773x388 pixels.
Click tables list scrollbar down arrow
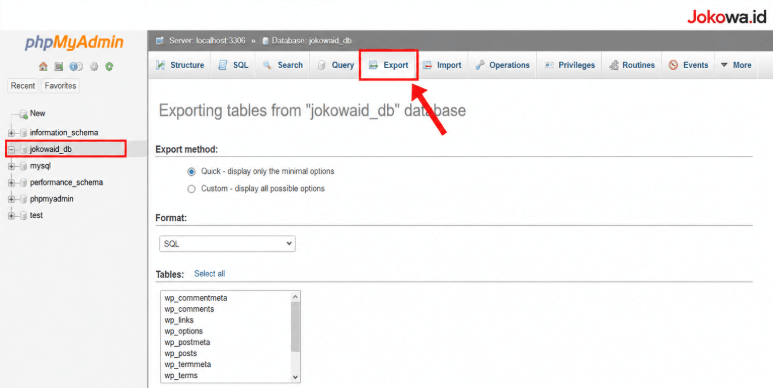pyautogui.click(x=295, y=377)
